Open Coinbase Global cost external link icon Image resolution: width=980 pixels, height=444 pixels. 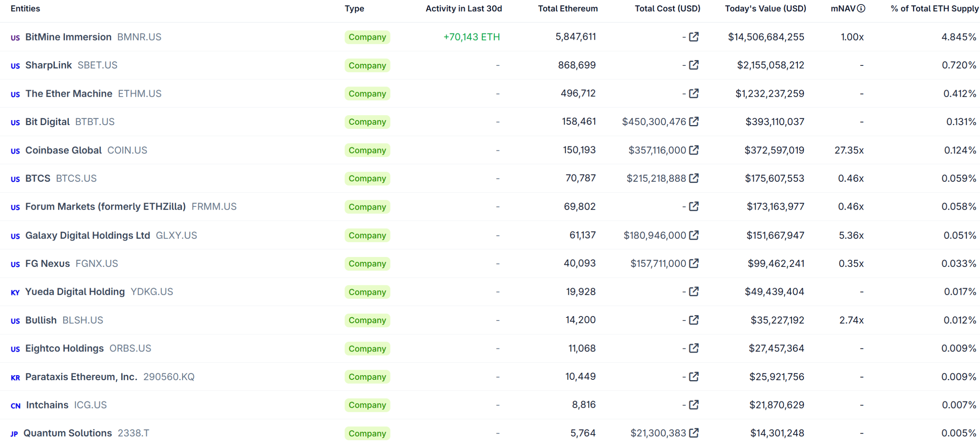click(694, 150)
